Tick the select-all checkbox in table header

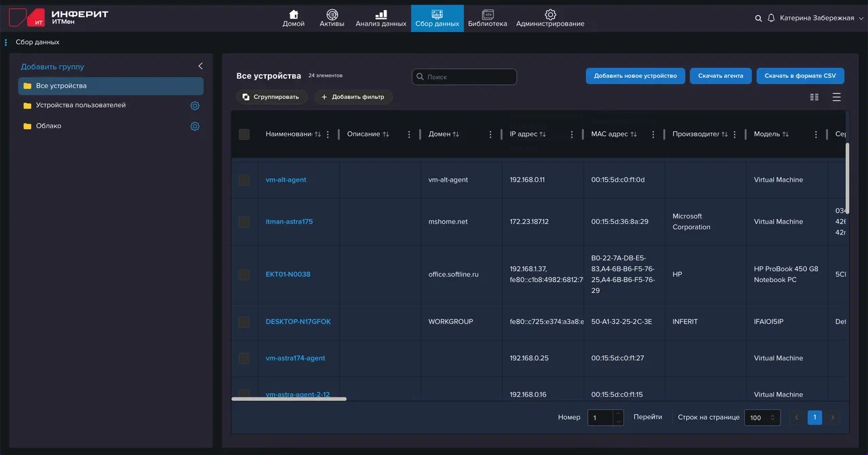click(244, 134)
